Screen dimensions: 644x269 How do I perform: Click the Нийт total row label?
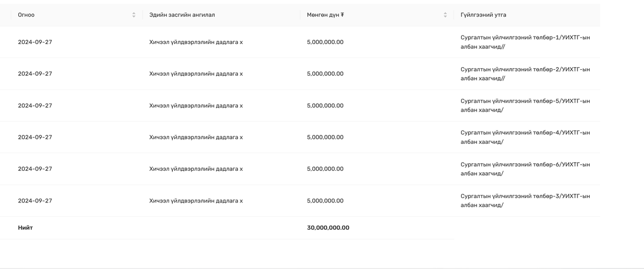pyautogui.click(x=25, y=228)
